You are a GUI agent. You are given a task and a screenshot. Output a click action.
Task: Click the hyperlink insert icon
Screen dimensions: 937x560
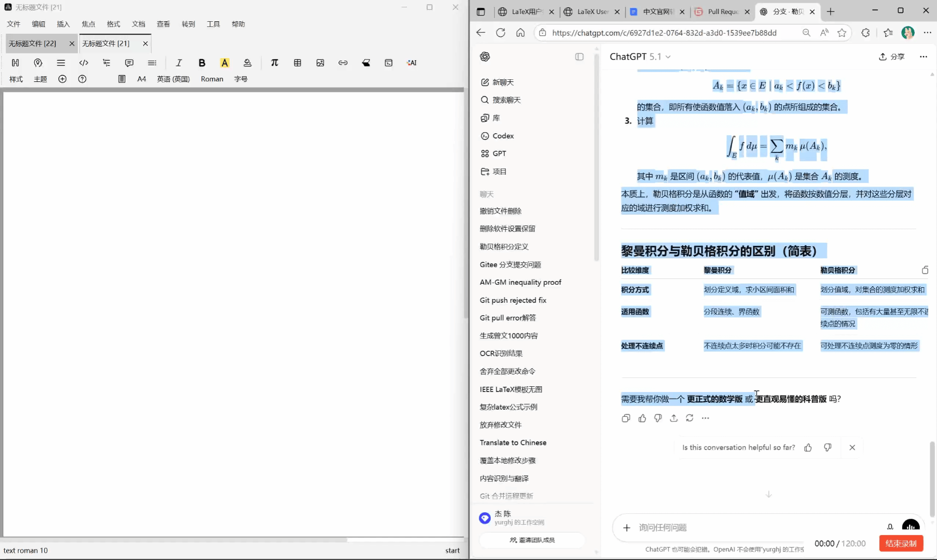(343, 63)
